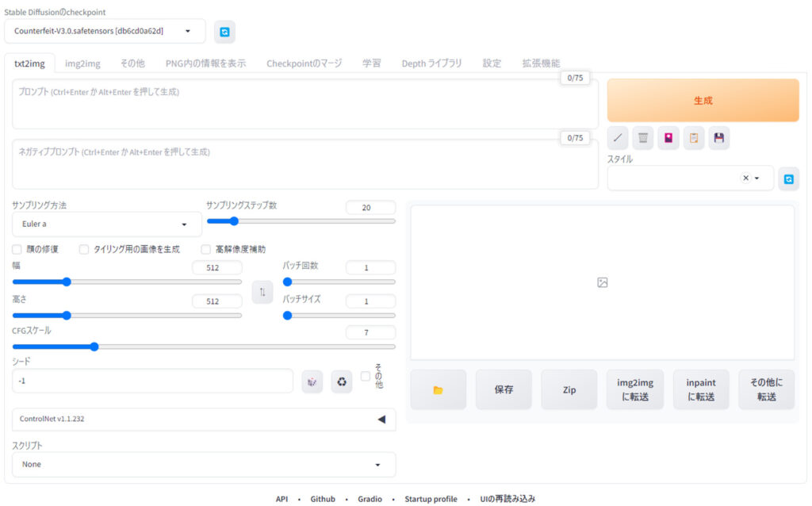Toggle the タイリング用の画像を生成 checkbox
This screenshot has width=812, height=506.
pos(84,249)
